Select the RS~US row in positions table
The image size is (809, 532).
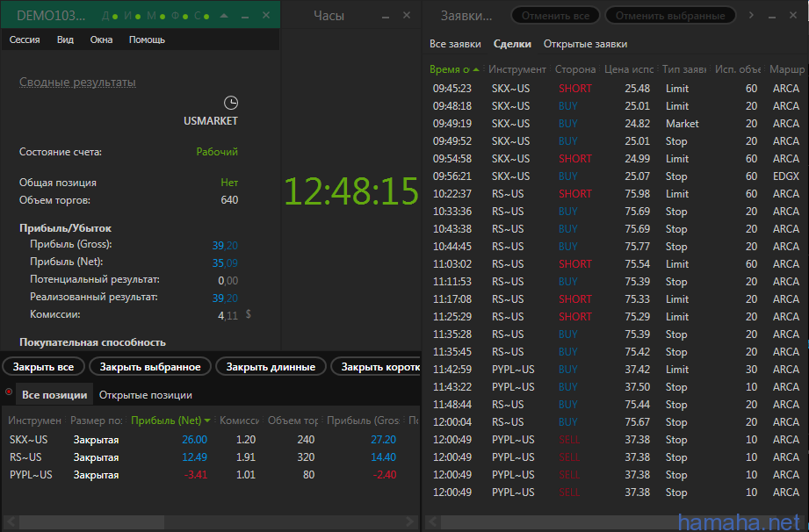click(x=210, y=457)
